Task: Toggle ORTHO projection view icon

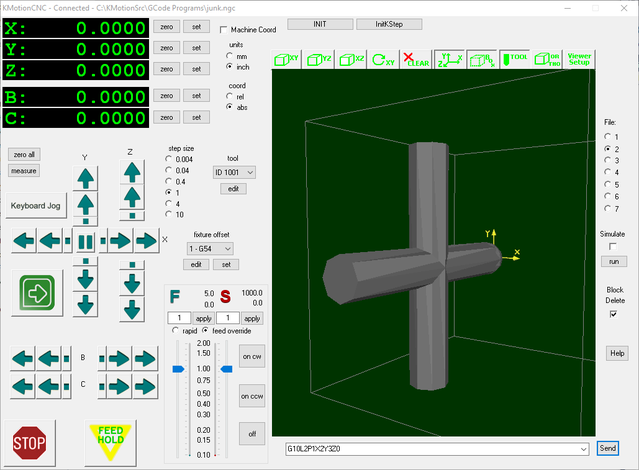Action: [548, 59]
